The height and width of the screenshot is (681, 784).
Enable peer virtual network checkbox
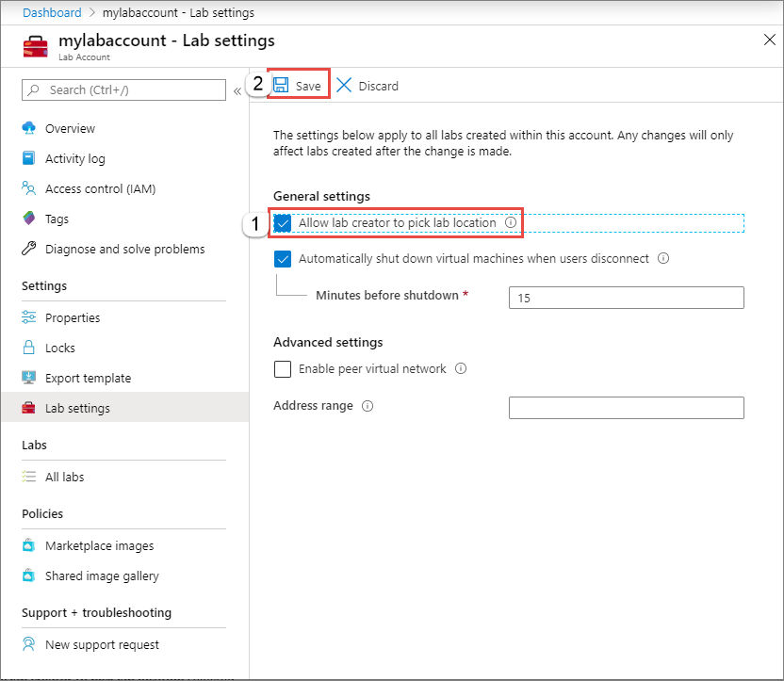pyautogui.click(x=283, y=369)
